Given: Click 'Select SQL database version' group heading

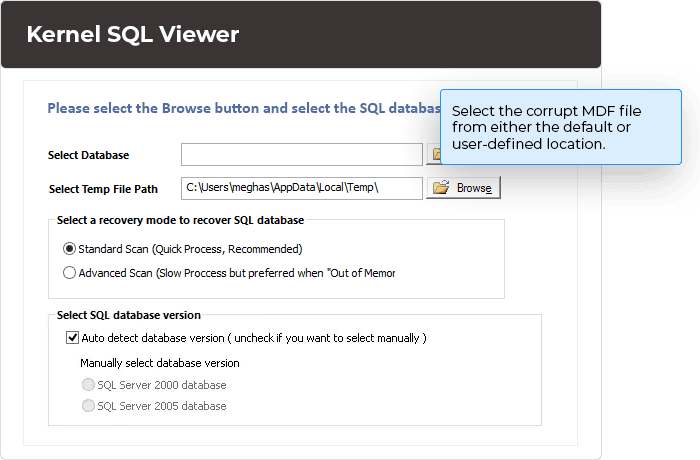Looking at the screenshot, I should point(129,315).
